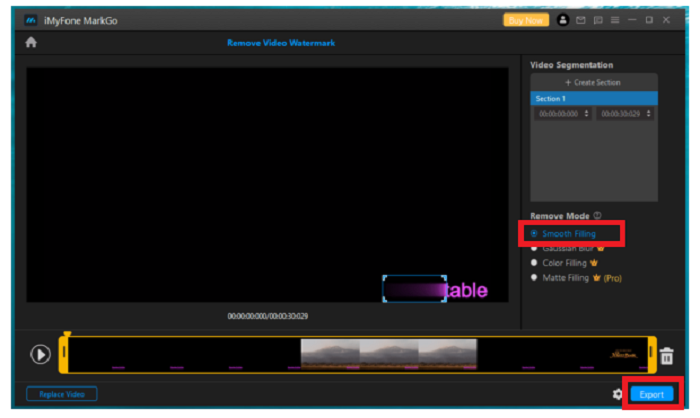Adjust the start time stepper arrows
700x418 pixels.
pyautogui.click(x=587, y=114)
